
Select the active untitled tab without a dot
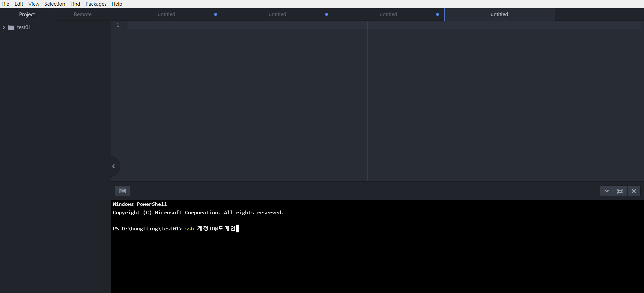[499, 14]
